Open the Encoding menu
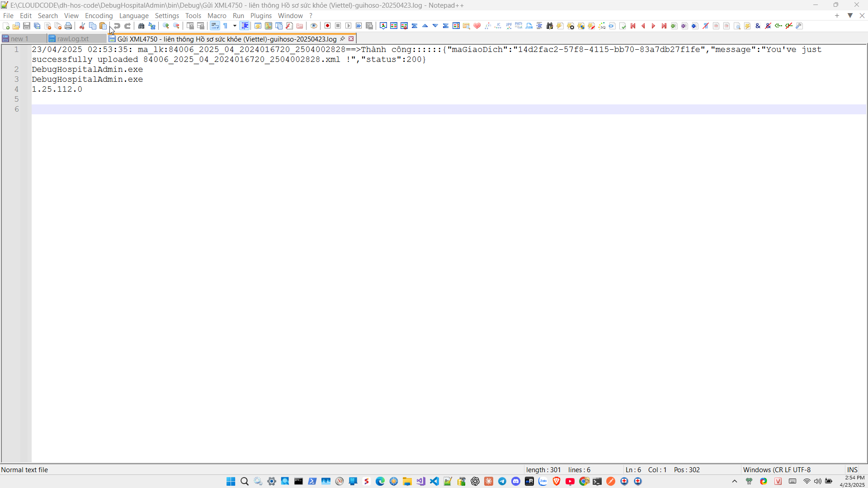The width and height of the screenshot is (868, 488). (x=99, y=16)
